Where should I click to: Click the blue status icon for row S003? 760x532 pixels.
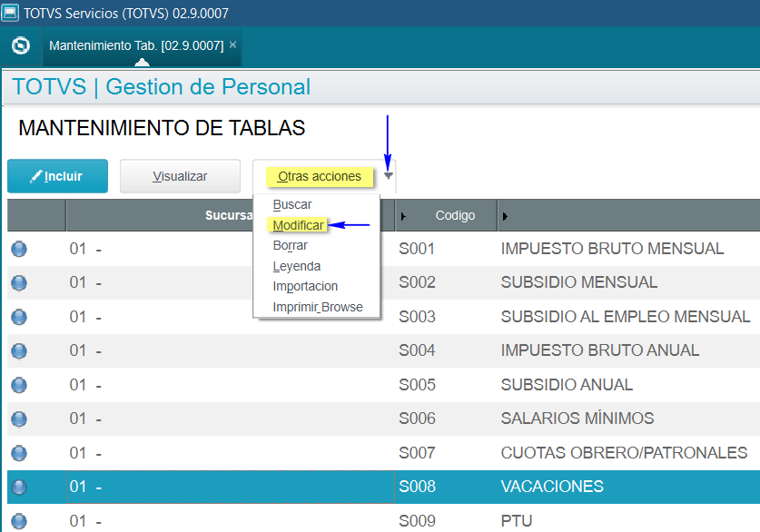(x=19, y=317)
